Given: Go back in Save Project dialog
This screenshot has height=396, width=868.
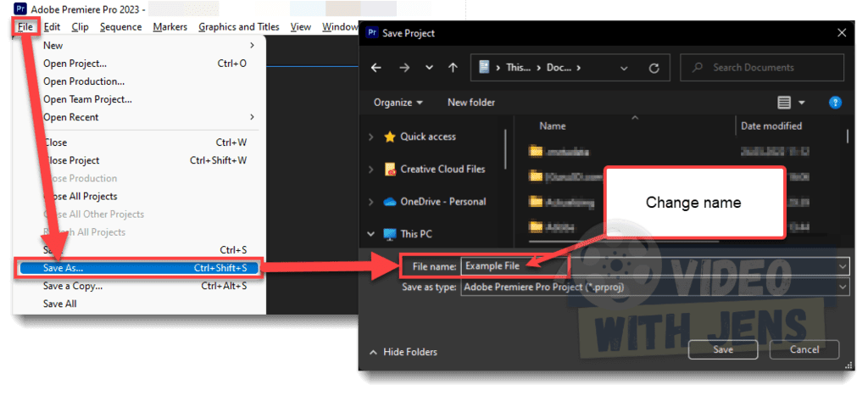Looking at the screenshot, I should coord(376,68).
